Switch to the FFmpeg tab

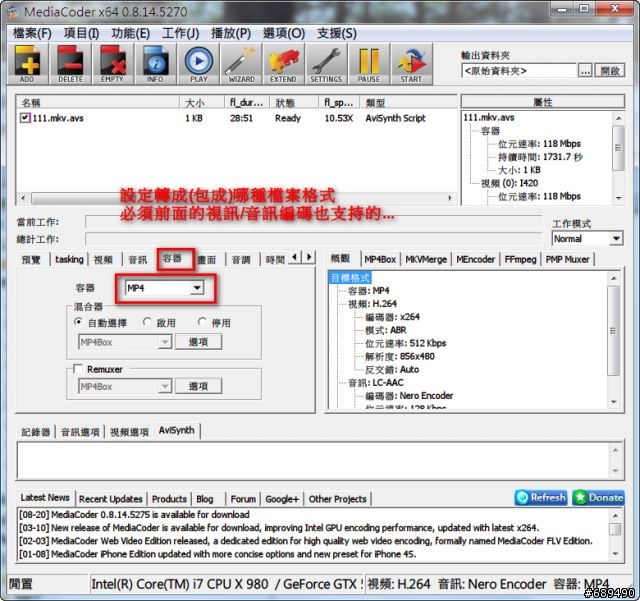[520, 259]
